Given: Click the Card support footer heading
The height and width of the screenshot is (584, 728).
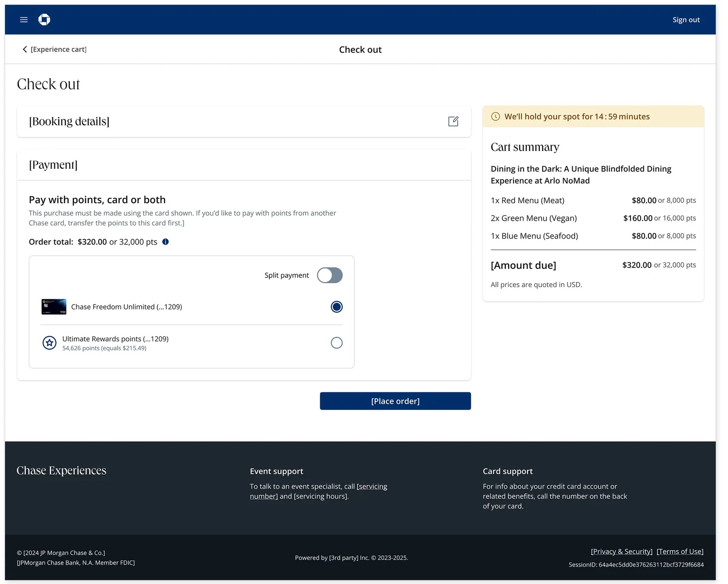Looking at the screenshot, I should click(508, 471).
